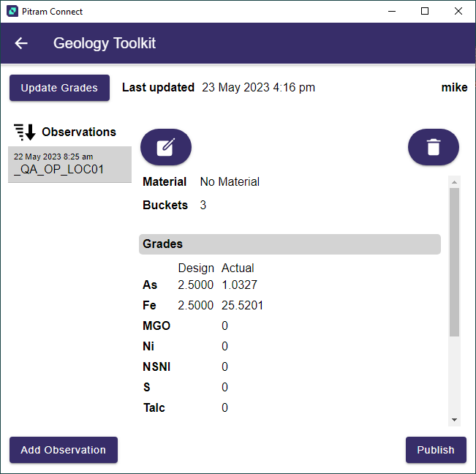Click the Ni grade label
The image size is (476, 474).
coord(148,346)
